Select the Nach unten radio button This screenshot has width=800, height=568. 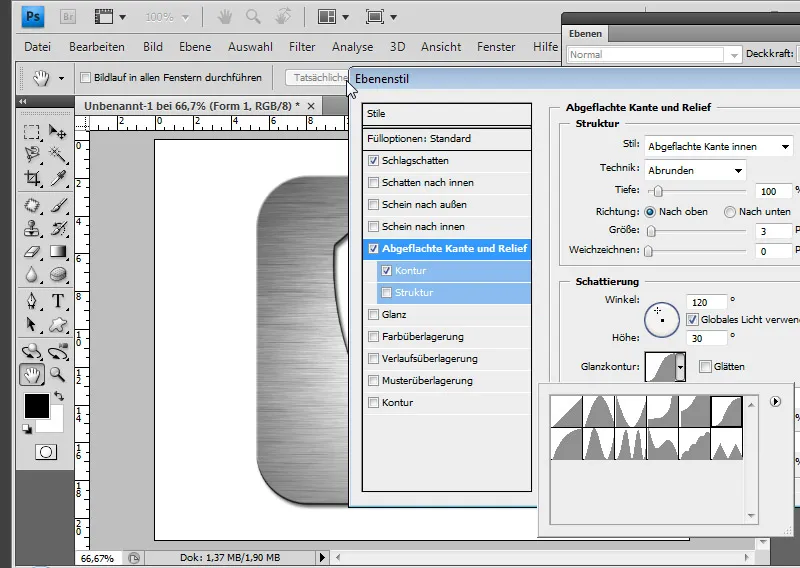(x=730, y=212)
